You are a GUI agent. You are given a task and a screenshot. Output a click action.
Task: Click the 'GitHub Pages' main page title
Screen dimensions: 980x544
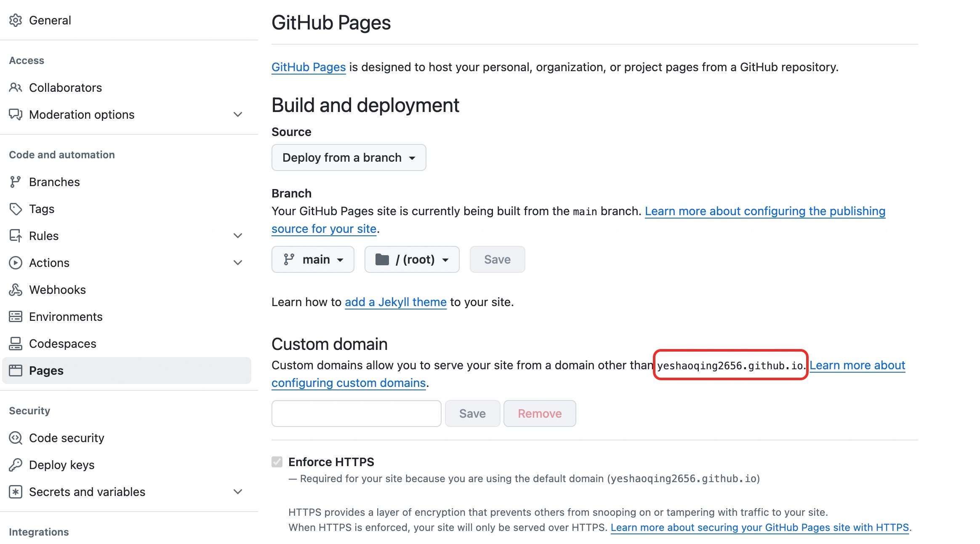[331, 23]
